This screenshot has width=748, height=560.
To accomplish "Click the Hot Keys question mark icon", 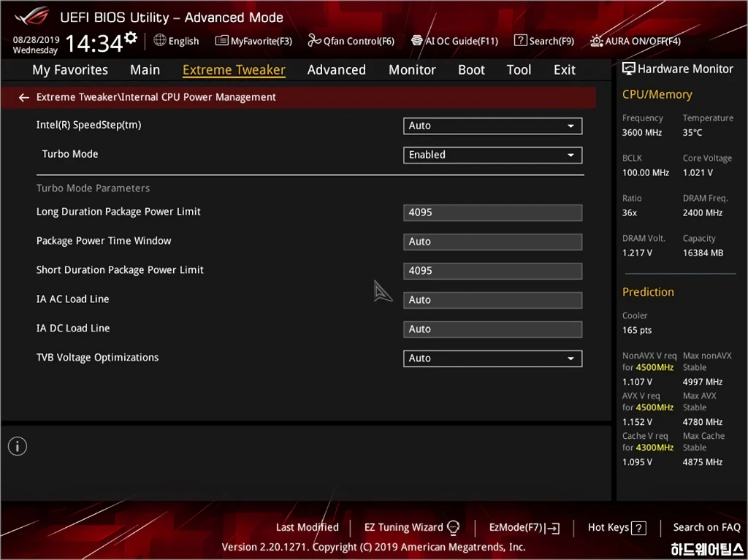I will tap(638, 528).
